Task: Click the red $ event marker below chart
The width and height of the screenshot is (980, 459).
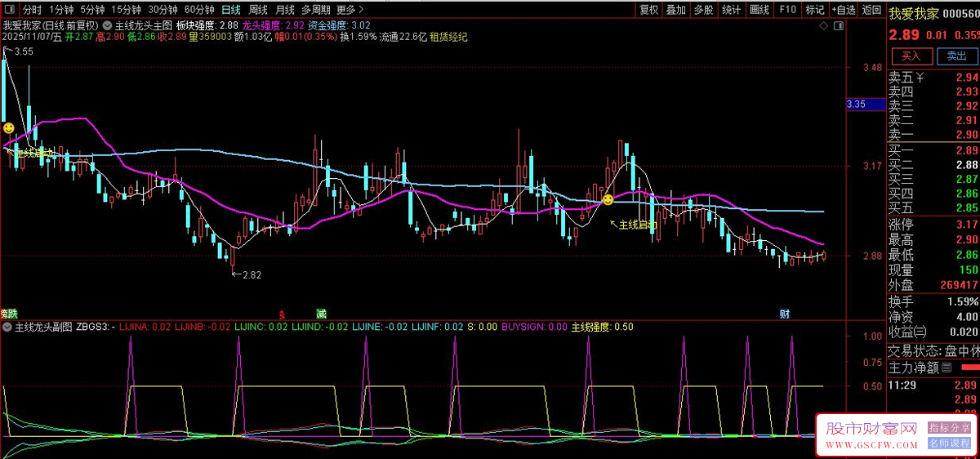Action: 282,314
